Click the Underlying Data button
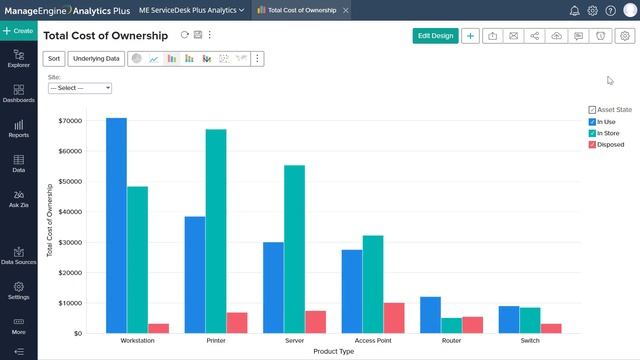 (96, 59)
